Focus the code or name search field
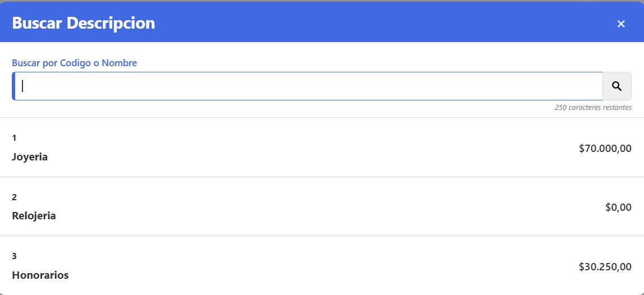The height and width of the screenshot is (295, 644). 309,86
